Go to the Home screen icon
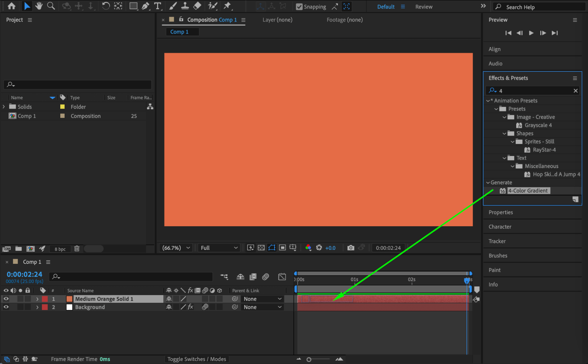 point(11,6)
